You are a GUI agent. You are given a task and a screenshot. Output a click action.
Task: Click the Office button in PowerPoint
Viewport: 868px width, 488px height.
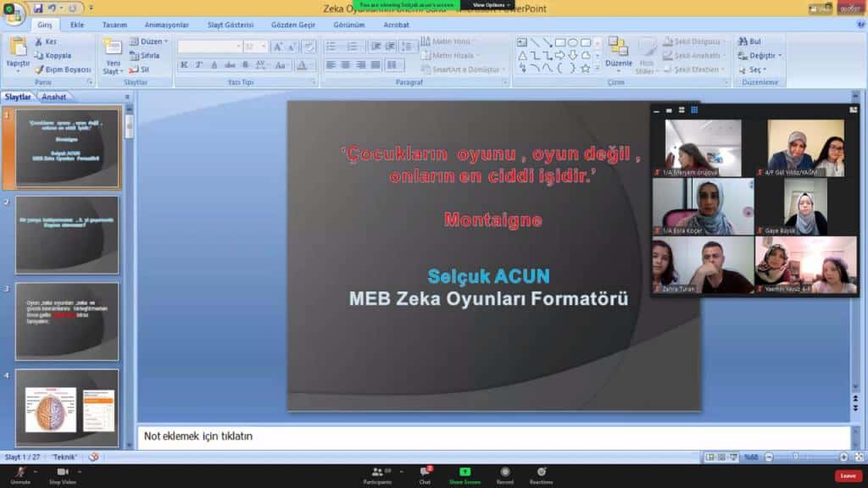[14, 14]
